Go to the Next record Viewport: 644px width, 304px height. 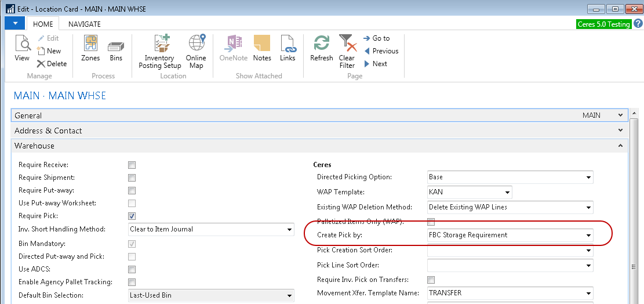click(376, 64)
